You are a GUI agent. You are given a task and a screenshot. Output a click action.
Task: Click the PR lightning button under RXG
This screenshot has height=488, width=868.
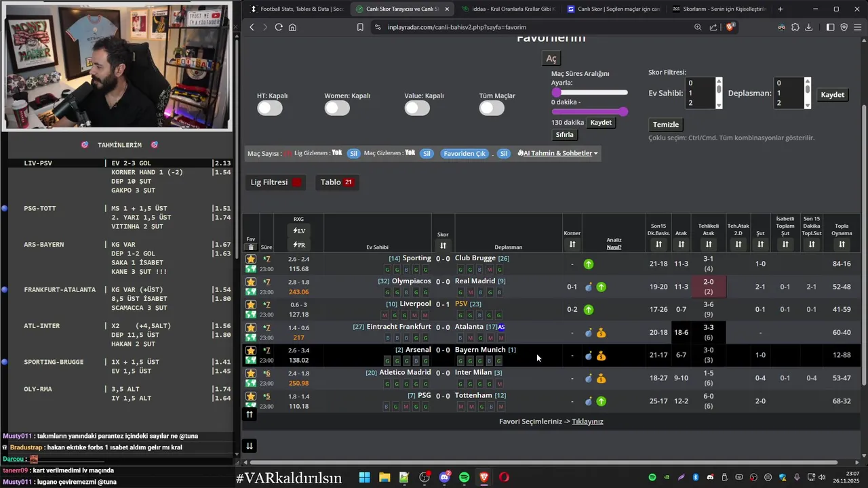point(299,245)
